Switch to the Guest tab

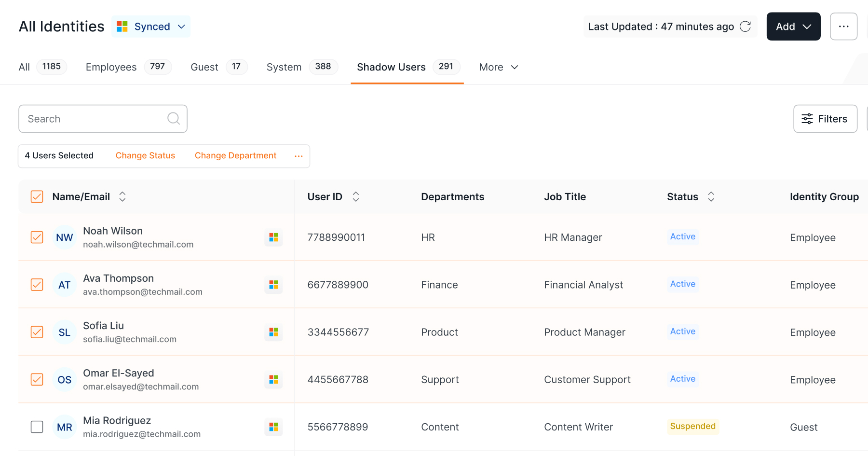pyautogui.click(x=219, y=67)
